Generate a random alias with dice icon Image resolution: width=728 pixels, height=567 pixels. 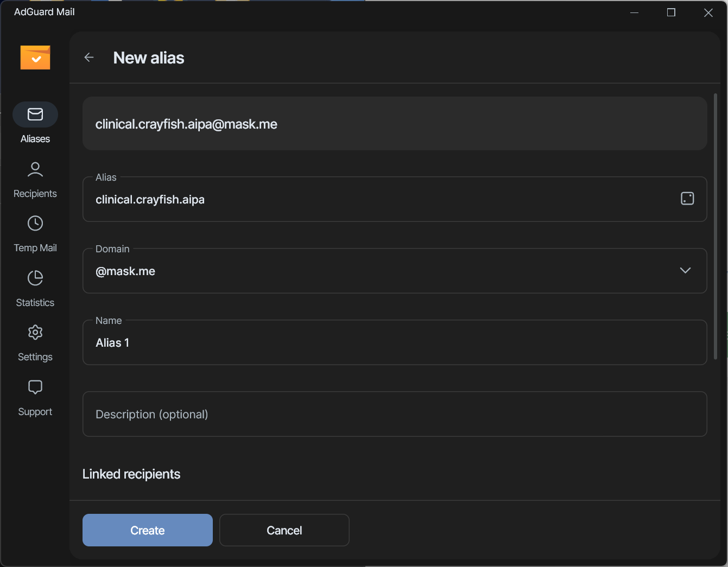point(687,199)
